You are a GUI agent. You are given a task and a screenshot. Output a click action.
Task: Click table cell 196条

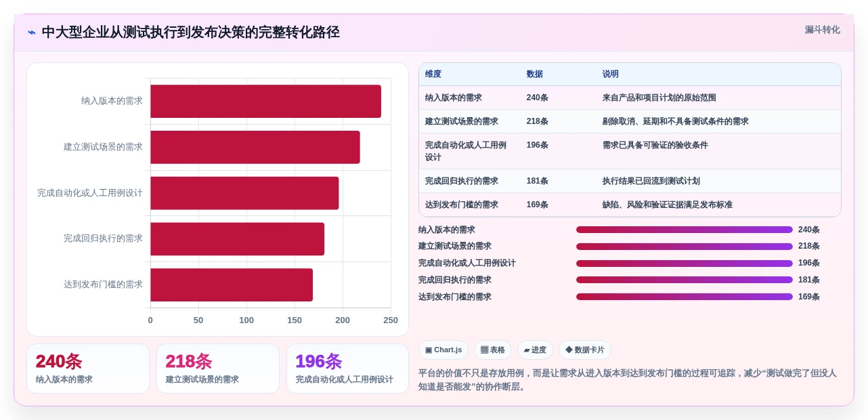pos(537,145)
